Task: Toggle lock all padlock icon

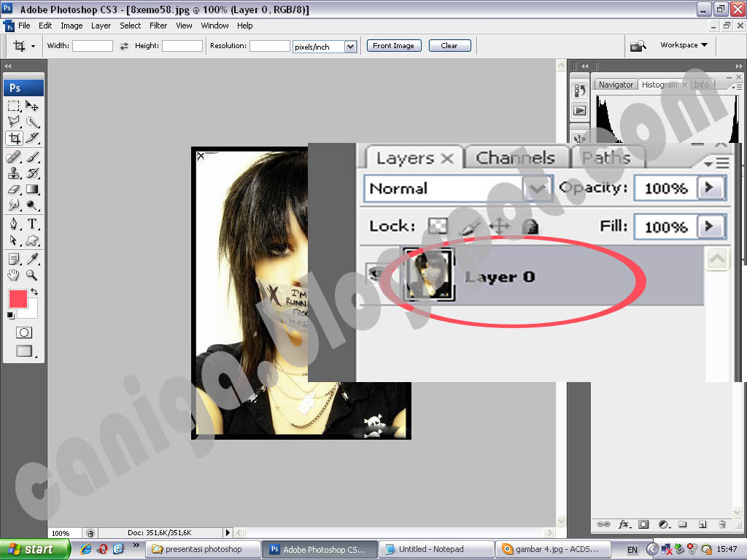Action: 530,226
